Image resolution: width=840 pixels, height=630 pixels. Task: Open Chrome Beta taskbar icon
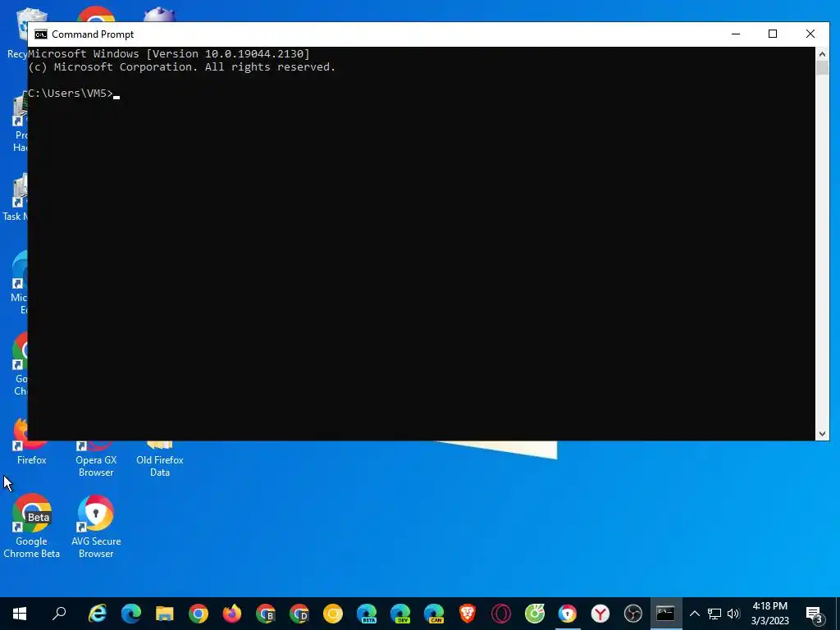(x=266, y=614)
